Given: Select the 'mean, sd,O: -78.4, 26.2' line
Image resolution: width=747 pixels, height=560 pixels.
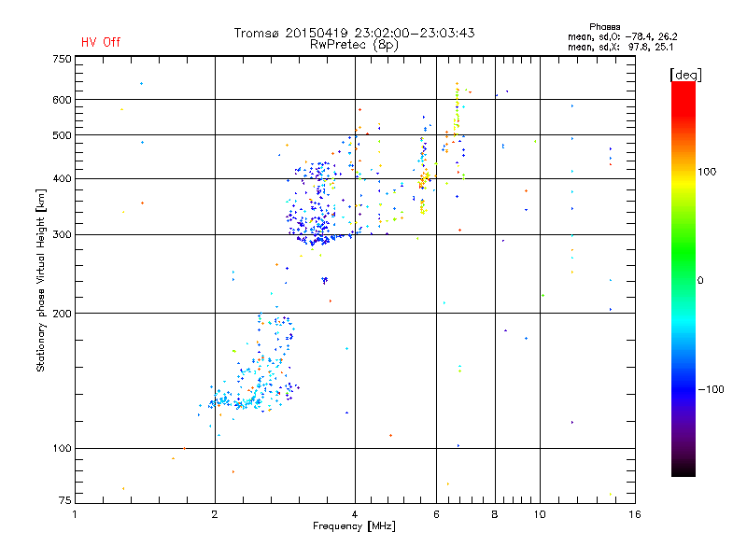Looking at the screenshot, I should click(x=622, y=36).
